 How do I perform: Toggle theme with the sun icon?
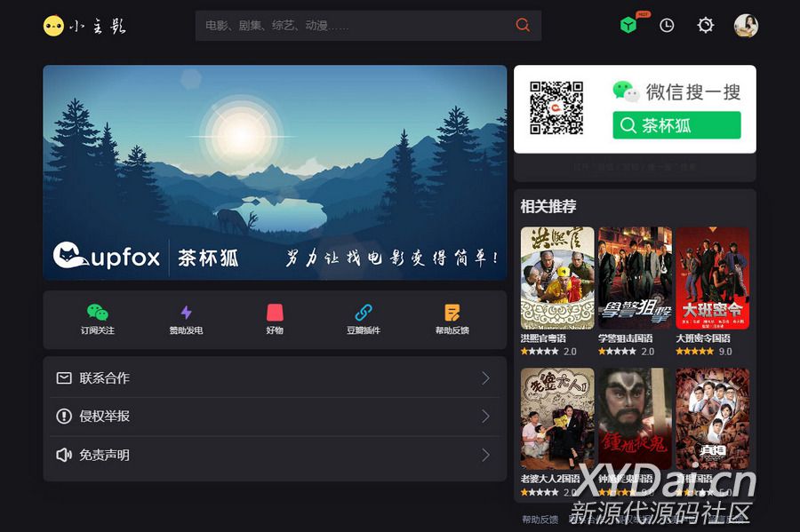(705, 26)
